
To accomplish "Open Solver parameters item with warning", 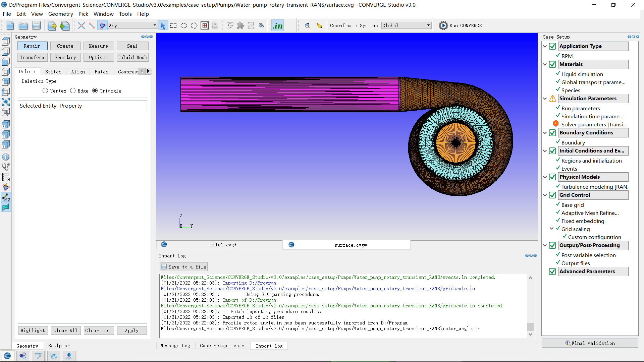I will coord(594,124).
